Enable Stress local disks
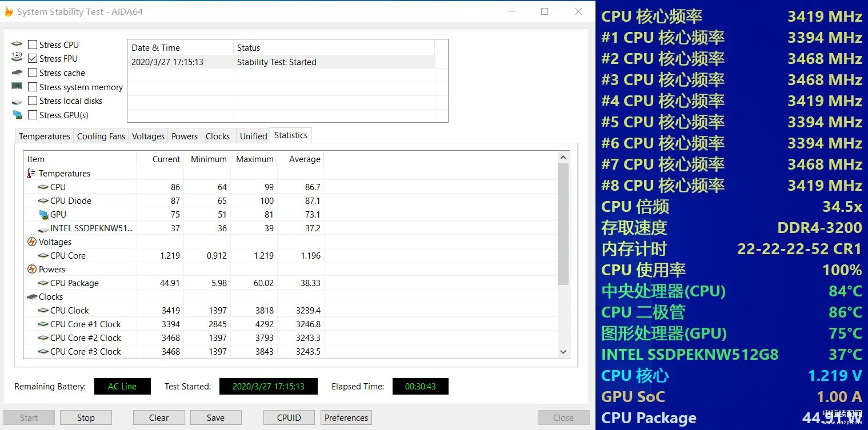 (33, 101)
